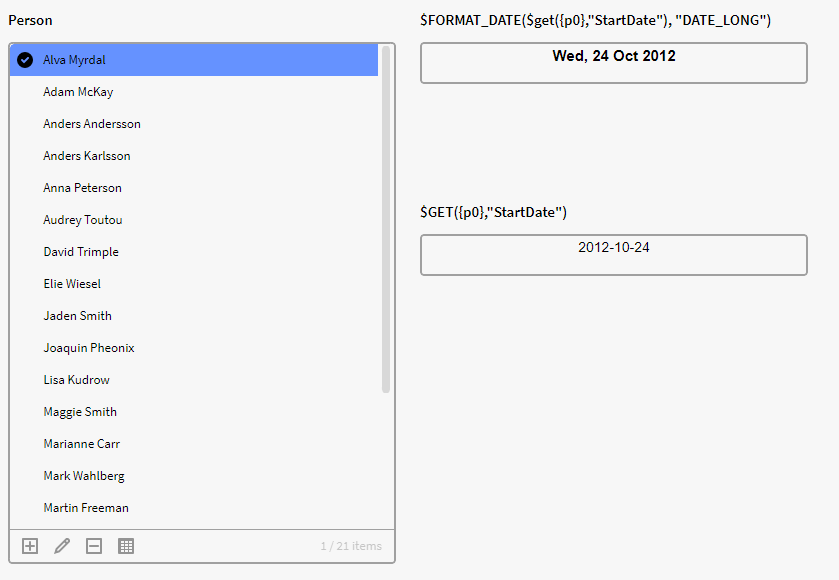Click the pencil edit icon

62,546
